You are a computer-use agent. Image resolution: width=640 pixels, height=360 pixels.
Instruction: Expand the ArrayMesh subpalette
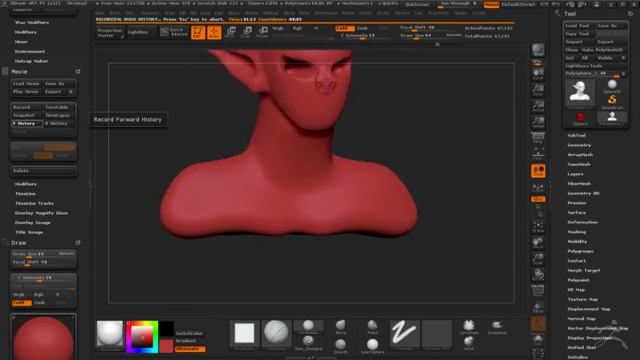pyautogui.click(x=580, y=155)
